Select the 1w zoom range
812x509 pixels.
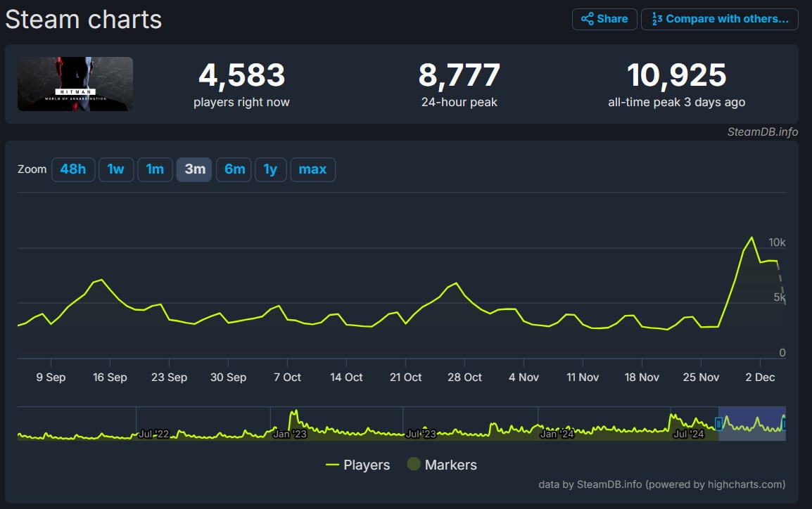pos(116,169)
